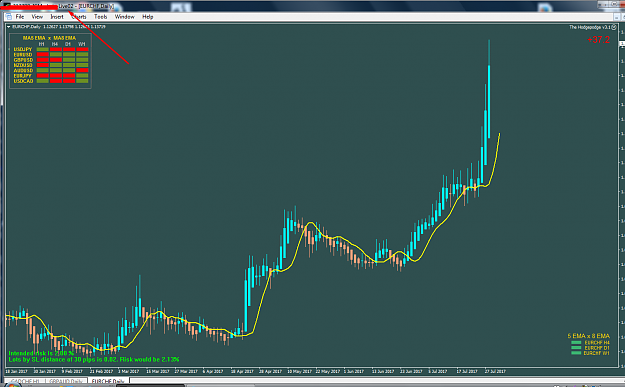Click the W1 column header in dashboard
The height and width of the screenshot is (387, 625).
pos(82,44)
